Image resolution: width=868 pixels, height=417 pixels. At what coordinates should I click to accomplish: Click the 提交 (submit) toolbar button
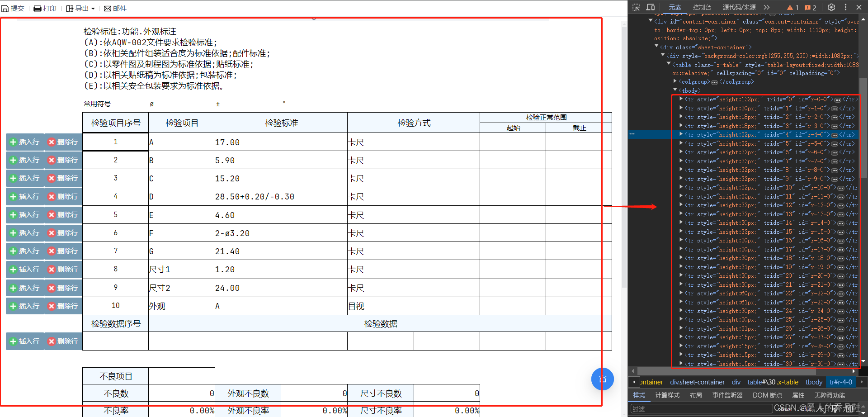coord(13,8)
